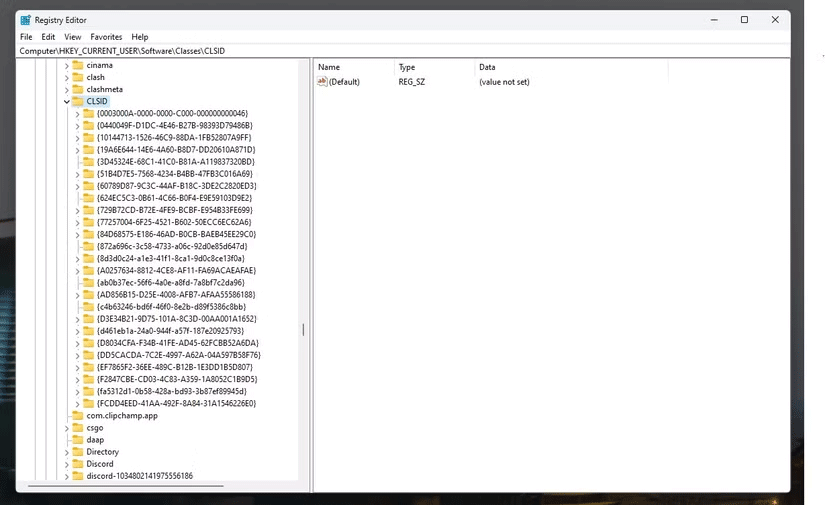Screen dimensions: 825x505
Task: Click the Registry Editor app icon in title bar
Action: click(x=25, y=20)
